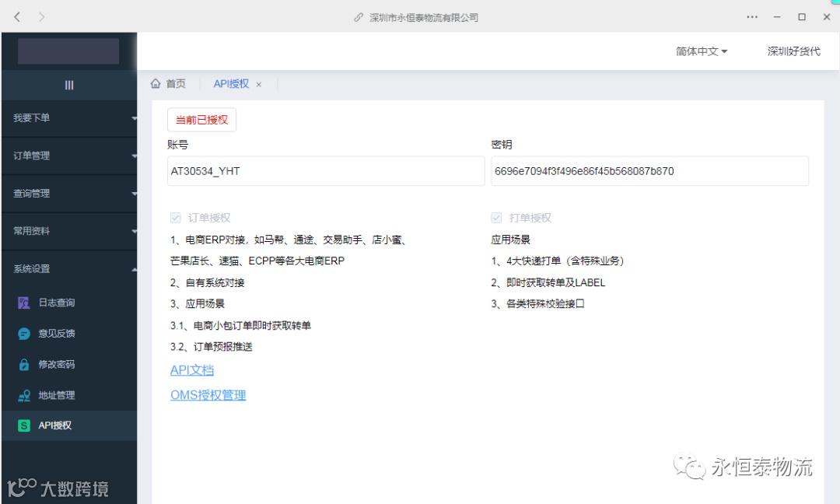Image resolution: width=840 pixels, height=504 pixels.
Task: Click the 地址管理 location icon
Action: (23, 396)
